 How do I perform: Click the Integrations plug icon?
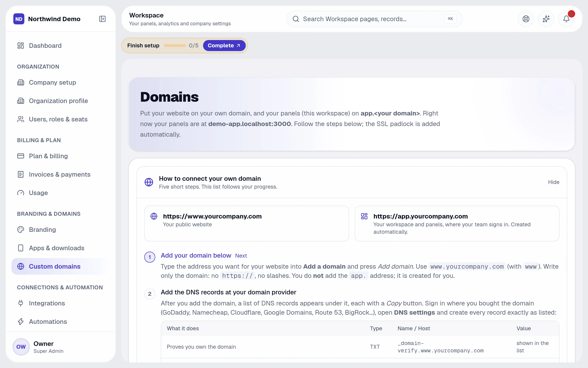(21, 303)
